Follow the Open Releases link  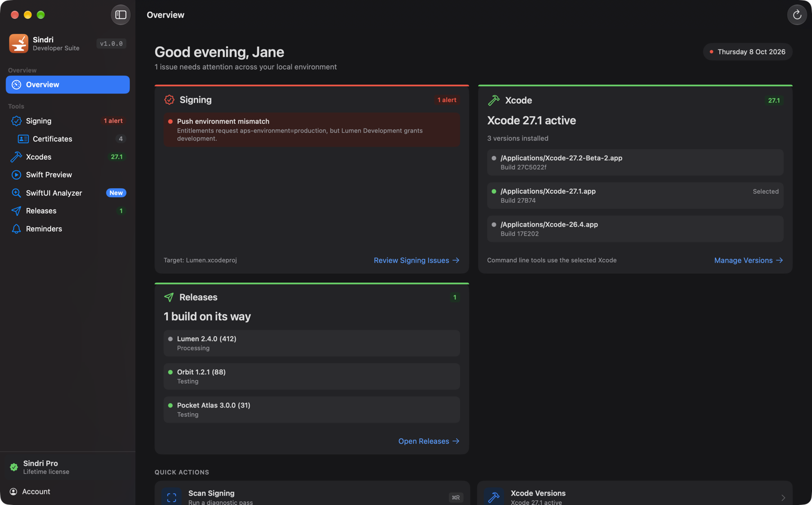click(x=429, y=441)
